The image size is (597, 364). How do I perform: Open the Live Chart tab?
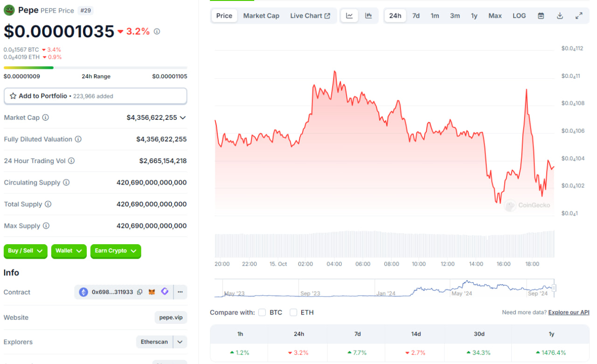310,16
